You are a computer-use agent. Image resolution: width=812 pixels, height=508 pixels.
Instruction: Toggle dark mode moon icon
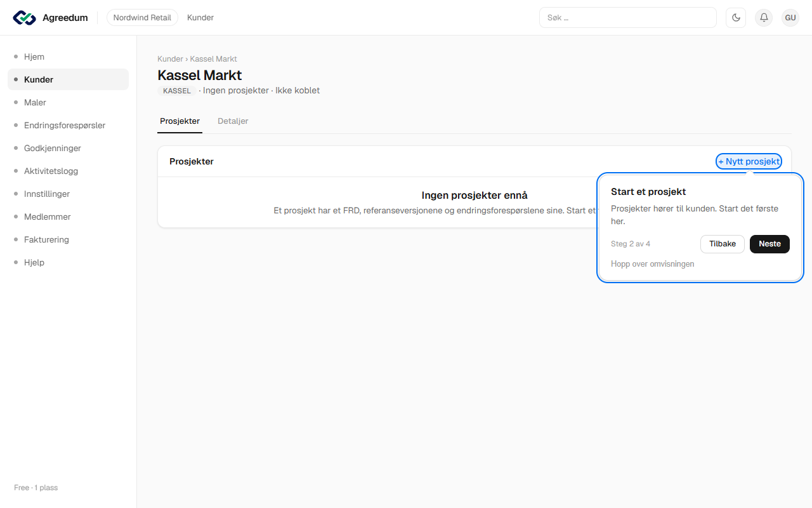tap(736, 18)
